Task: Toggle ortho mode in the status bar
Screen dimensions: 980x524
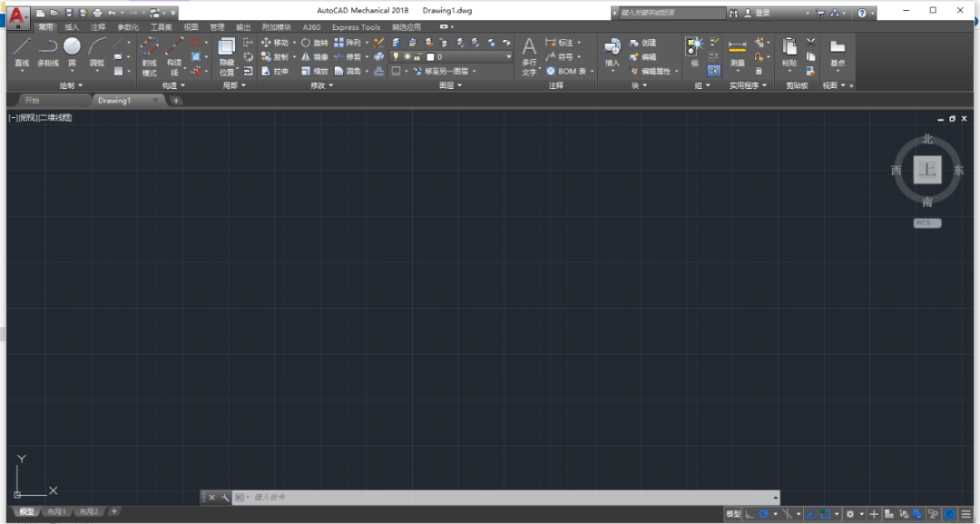Action: 750,514
